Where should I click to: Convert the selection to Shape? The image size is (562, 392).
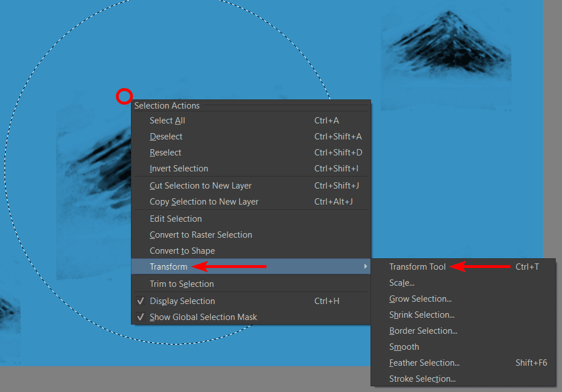pyautogui.click(x=182, y=250)
